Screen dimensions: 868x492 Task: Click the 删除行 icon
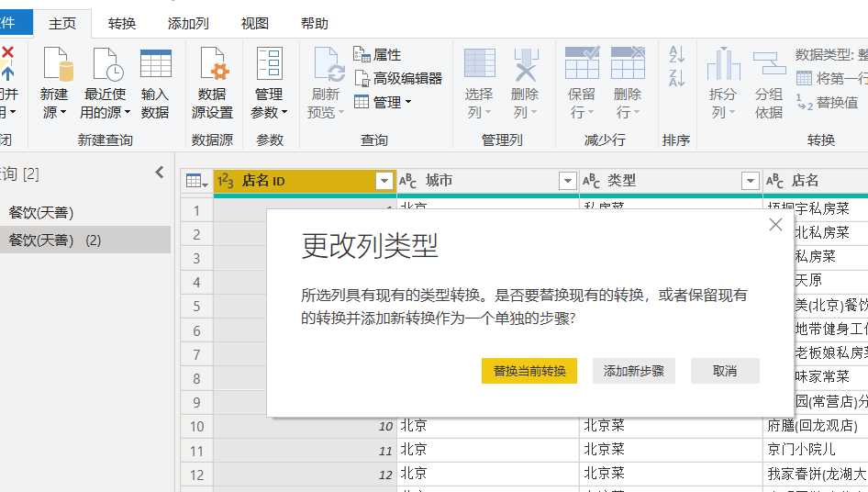tap(628, 62)
